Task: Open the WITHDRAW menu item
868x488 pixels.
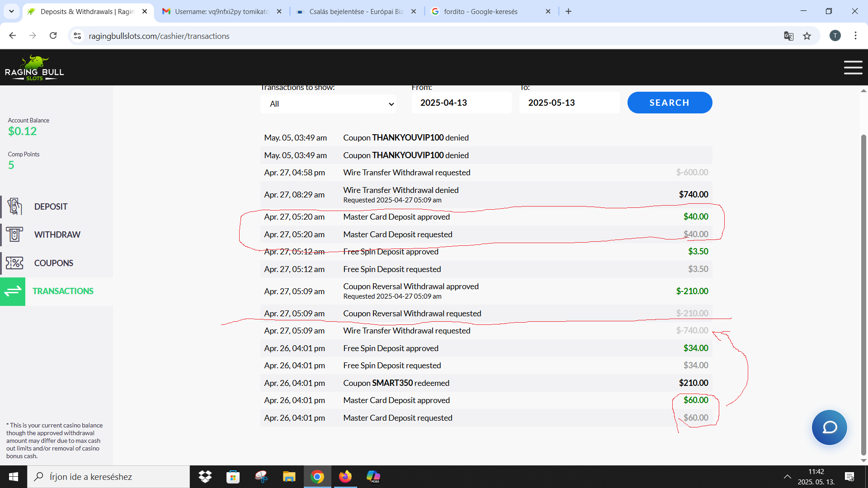Action: (57, 235)
